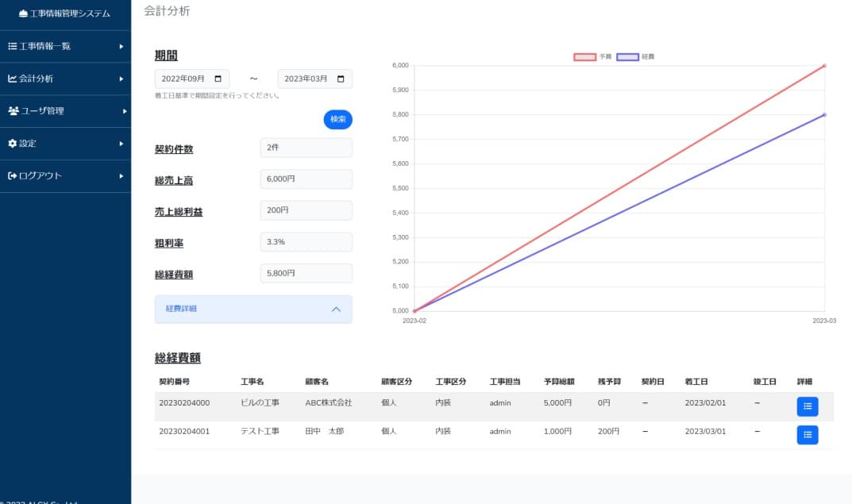The image size is (852, 504).
Task: Click the 0円 remaining budget cell
Action: (603, 403)
